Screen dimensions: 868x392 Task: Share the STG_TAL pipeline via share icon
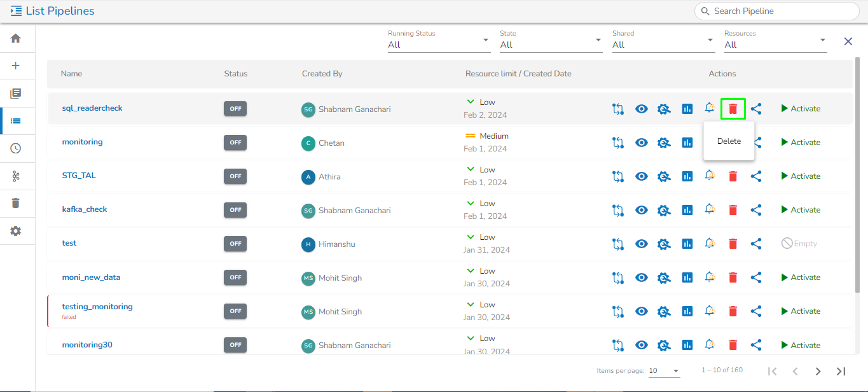tap(756, 176)
